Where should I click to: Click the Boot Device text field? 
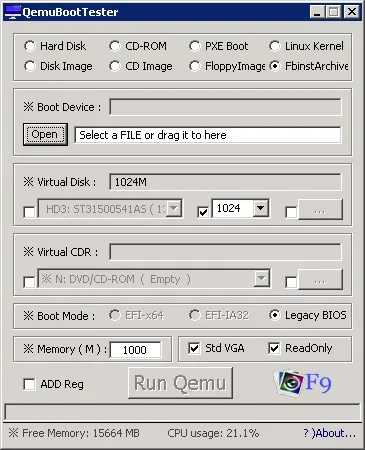coord(225,107)
